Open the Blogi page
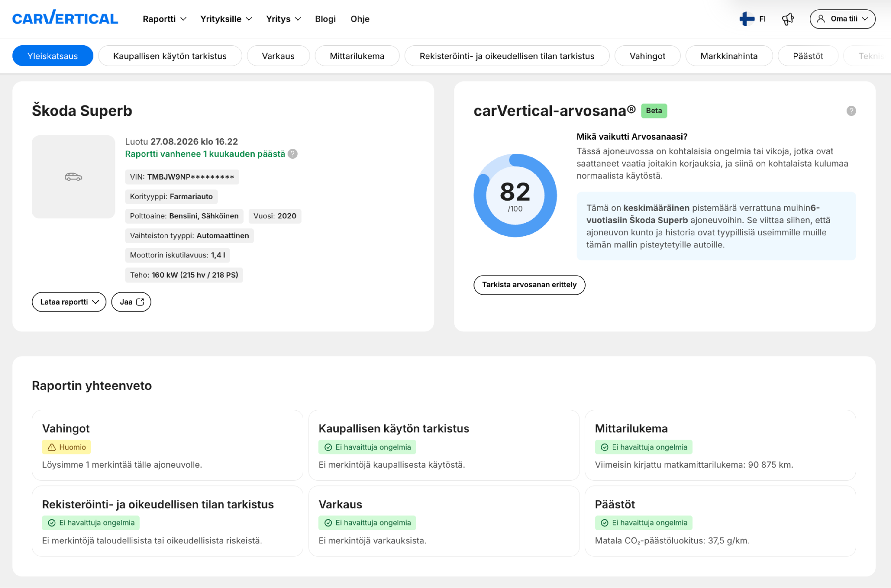This screenshot has height=588, width=891. coord(325,19)
